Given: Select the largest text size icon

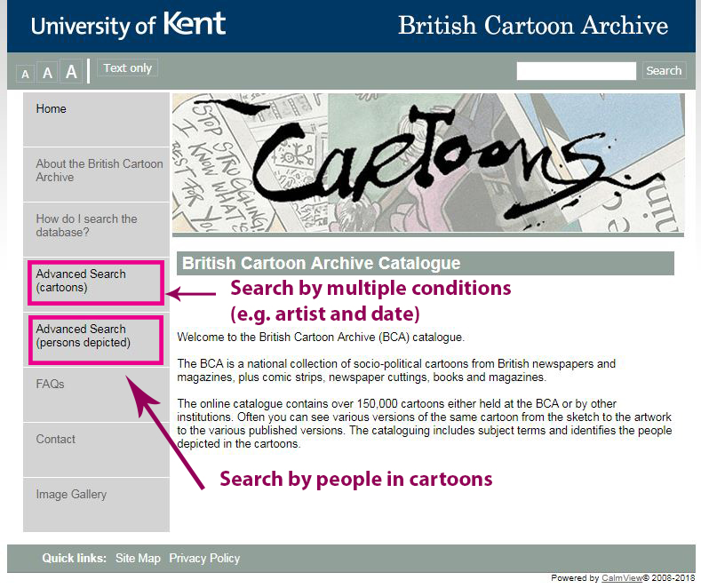Looking at the screenshot, I should tap(72, 72).
